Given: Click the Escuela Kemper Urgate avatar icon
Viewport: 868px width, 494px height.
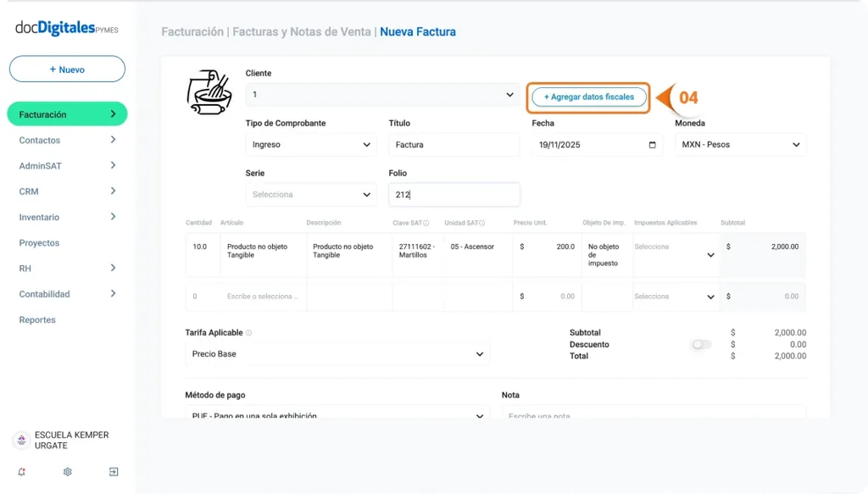Looking at the screenshot, I should [20, 438].
